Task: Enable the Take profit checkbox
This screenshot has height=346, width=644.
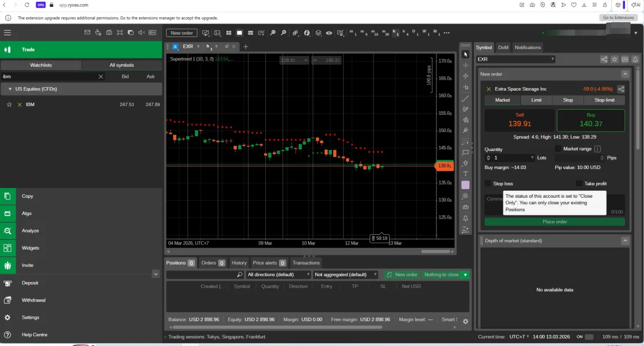Action: click(579, 183)
